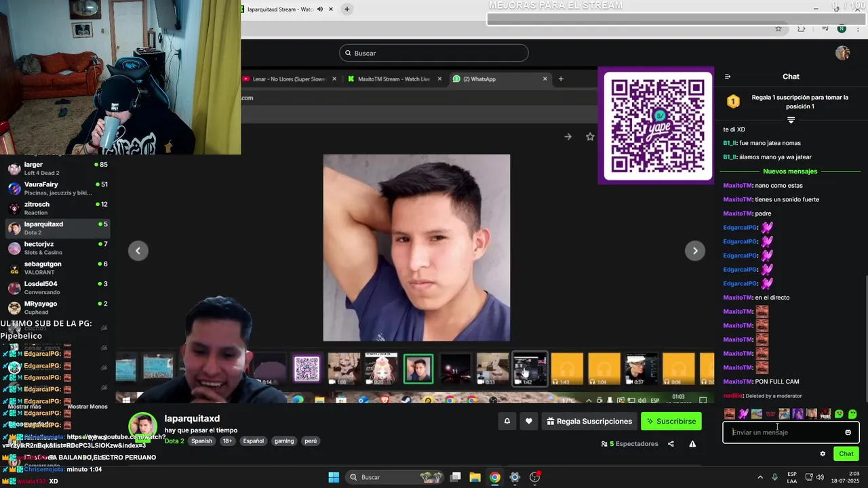Select the 1:42 video thumbnail
868x488 pixels.
(530, 369)
